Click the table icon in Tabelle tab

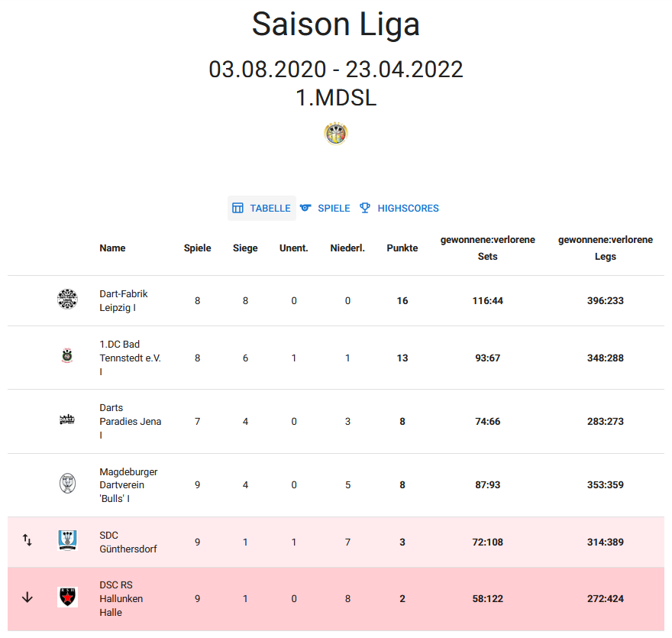[x=237, y=208]
